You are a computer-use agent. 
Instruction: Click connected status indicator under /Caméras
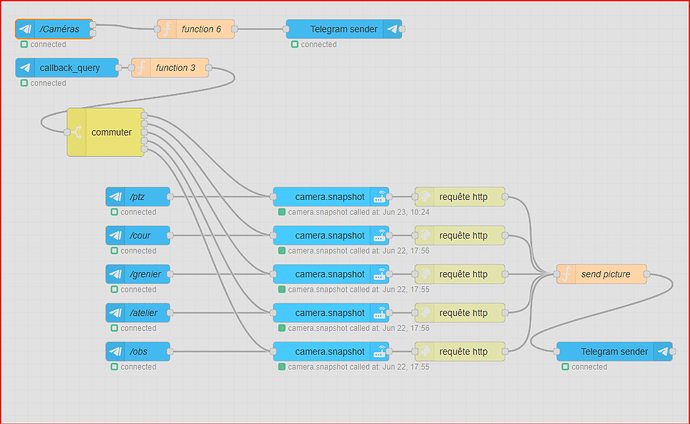(x=22, y=45)
